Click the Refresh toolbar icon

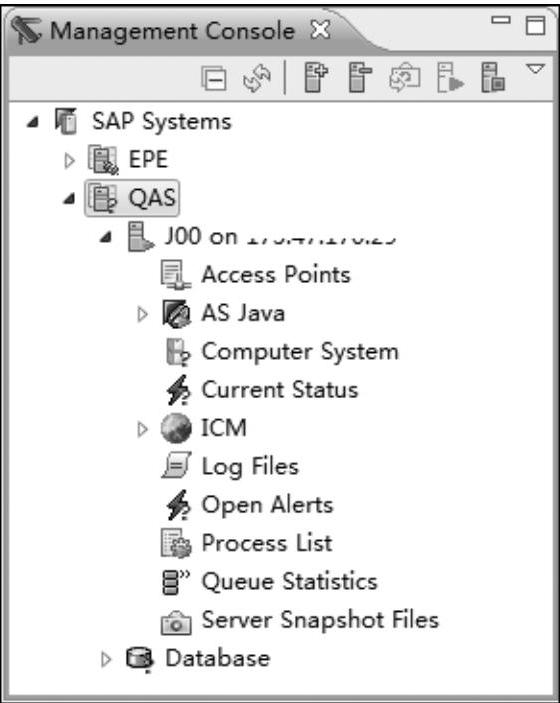coord(257,79)
